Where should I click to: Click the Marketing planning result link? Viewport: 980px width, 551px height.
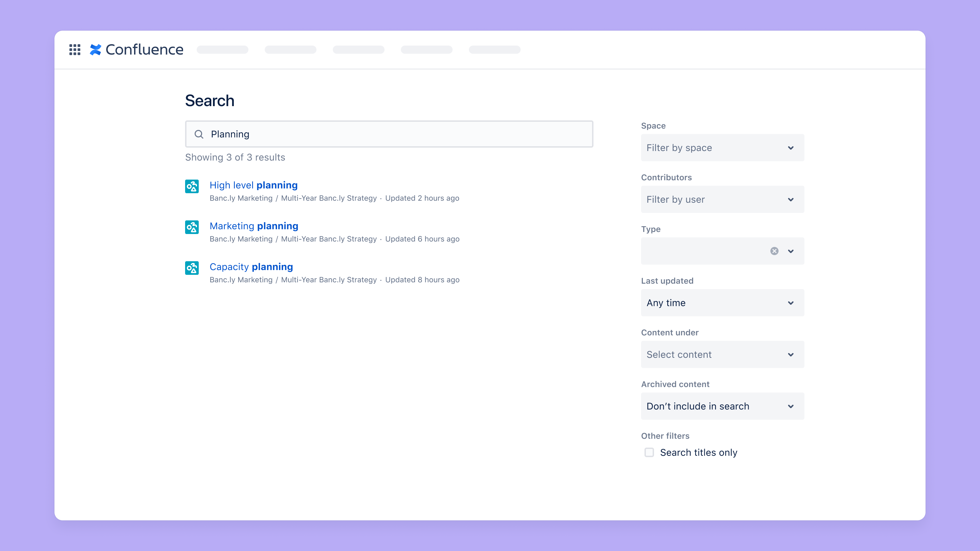254,226
